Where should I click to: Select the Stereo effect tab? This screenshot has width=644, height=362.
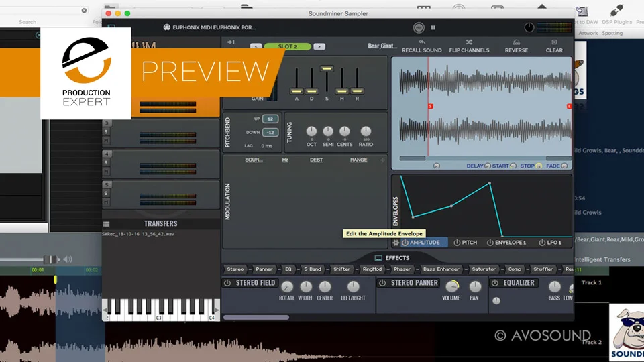coord(235,269)
